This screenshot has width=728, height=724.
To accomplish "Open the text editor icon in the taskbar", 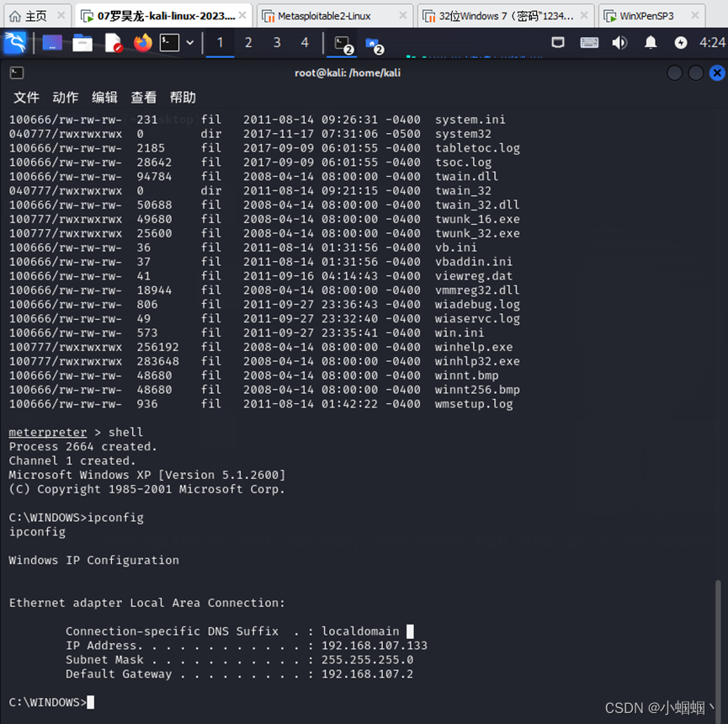I will (112, 43).
